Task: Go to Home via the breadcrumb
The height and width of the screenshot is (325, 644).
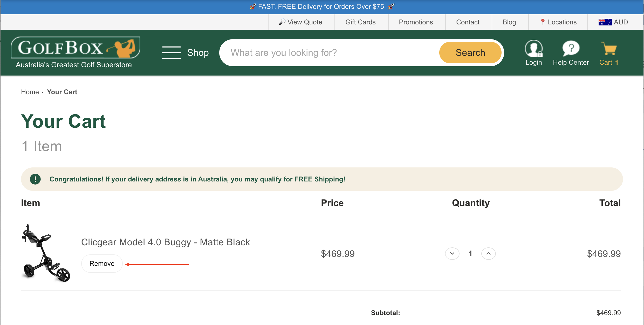Action: pos(30,92)
